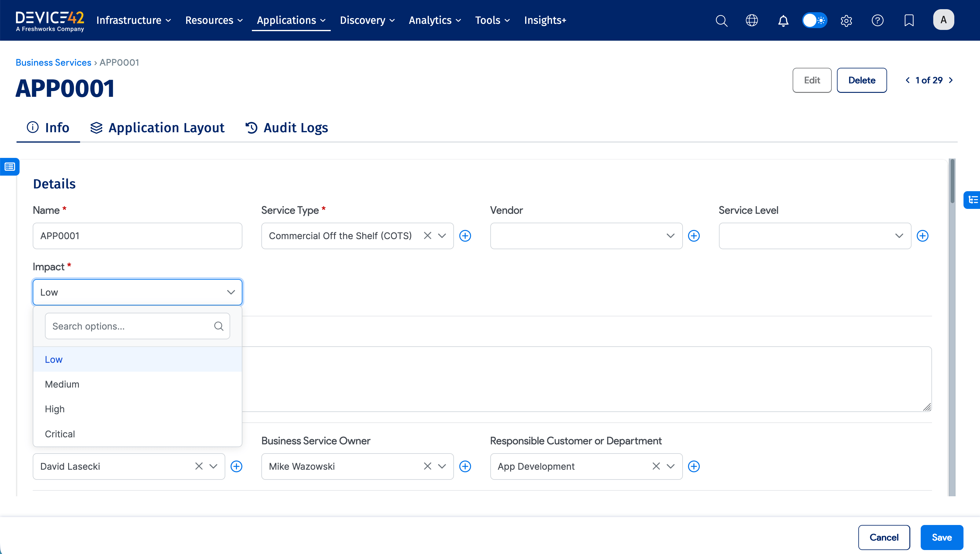Screen dimensions: 980x554
Task: Click the large multiline text area
Action: point(587,379)
